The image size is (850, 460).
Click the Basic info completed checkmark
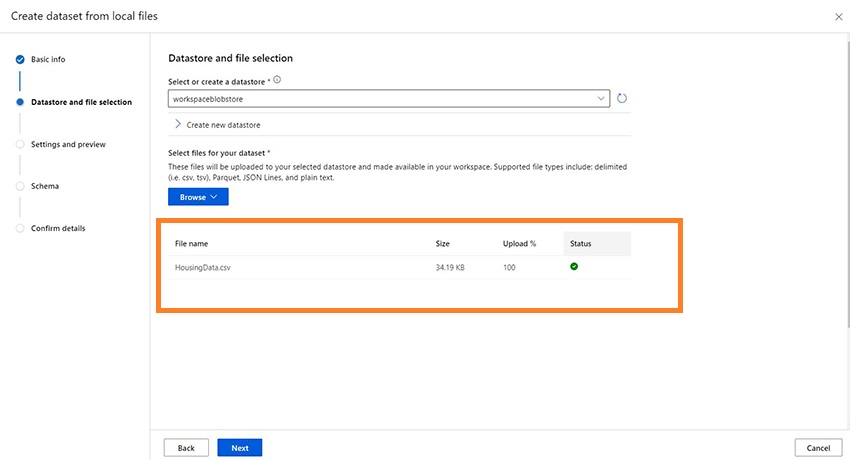[20, 59]
